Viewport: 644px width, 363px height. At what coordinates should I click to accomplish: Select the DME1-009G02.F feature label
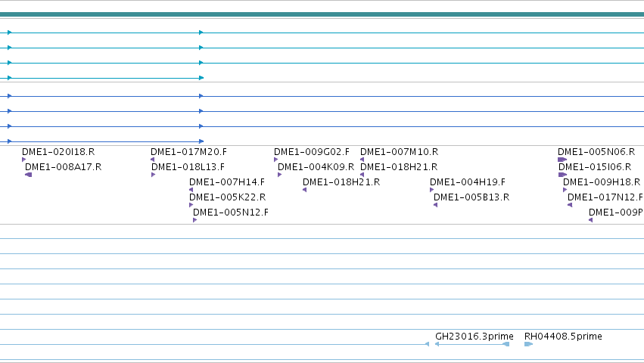[312, 152]
